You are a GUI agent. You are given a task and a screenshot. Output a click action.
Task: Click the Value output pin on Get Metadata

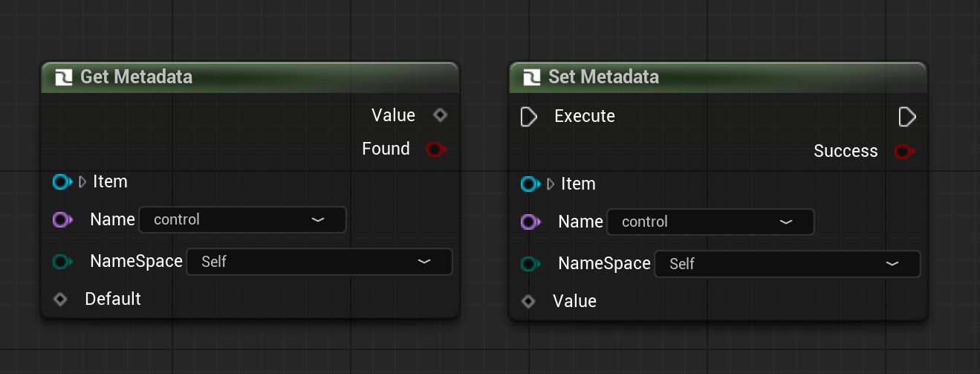[440, 115]
